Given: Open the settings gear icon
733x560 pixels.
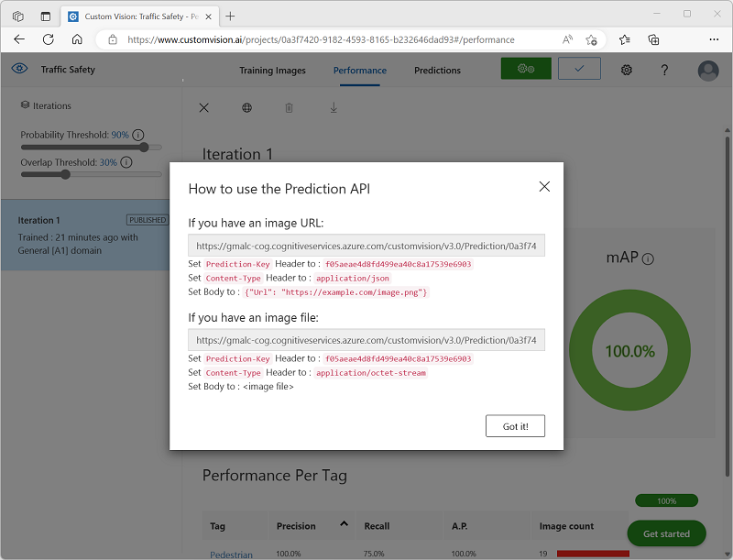Looking at the screenshot, I should point(627,71).
